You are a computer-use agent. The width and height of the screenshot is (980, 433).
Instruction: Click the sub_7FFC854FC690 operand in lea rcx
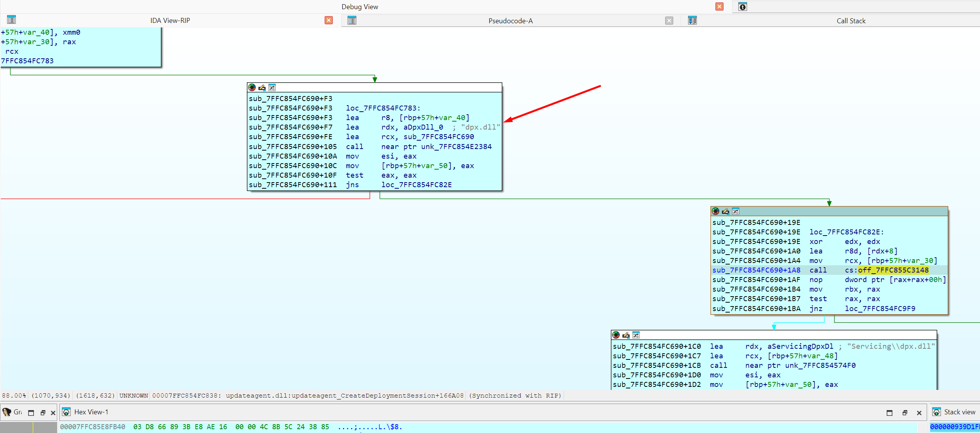tap(439, 137)
